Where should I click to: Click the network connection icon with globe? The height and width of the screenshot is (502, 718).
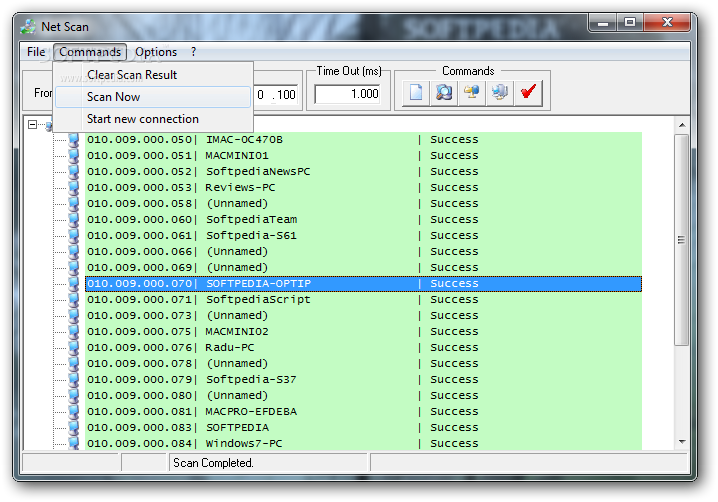pyautogui.click(x=472, y=93)
